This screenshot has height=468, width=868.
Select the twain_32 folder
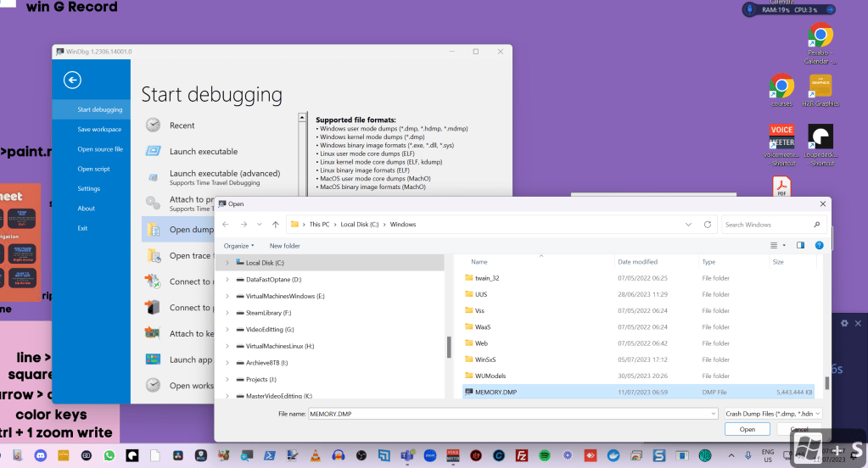pos(486,278)
